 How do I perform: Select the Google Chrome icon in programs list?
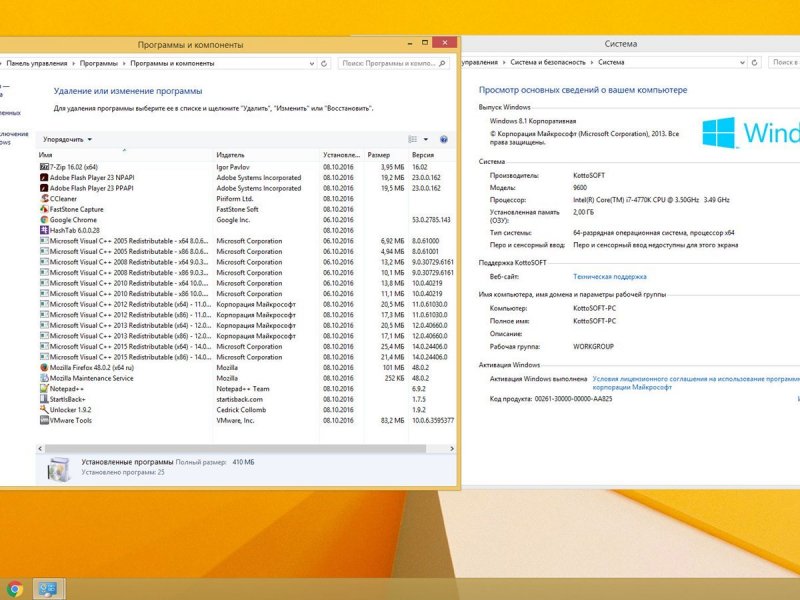coord(44,220)
